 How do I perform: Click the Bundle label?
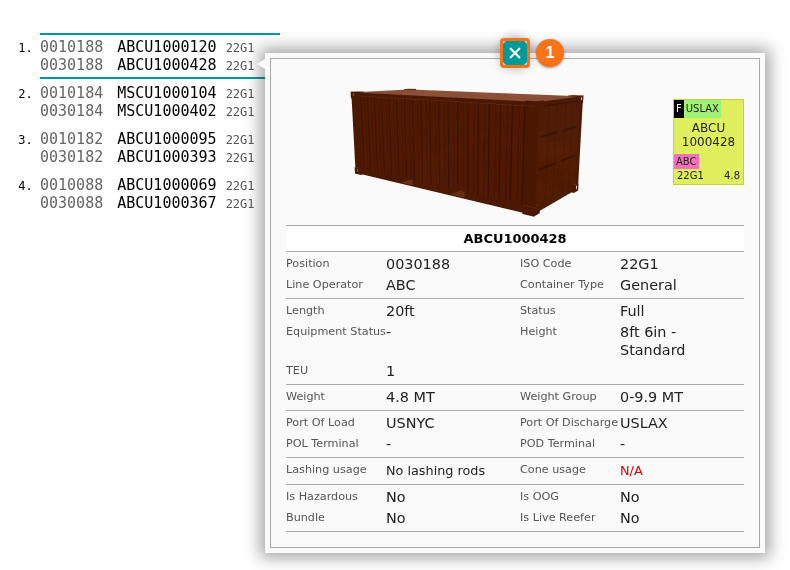[305, 518]
